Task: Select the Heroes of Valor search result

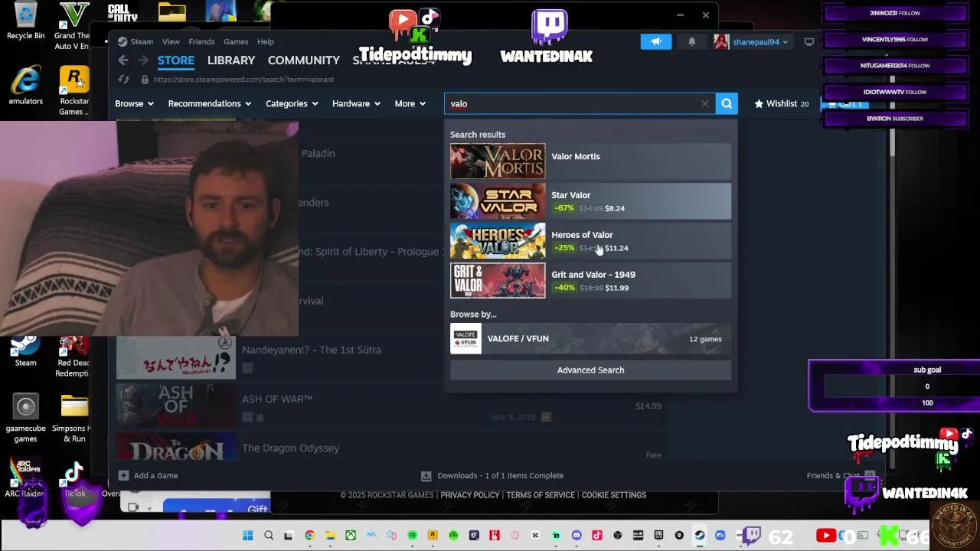Action: coord(590,241)
